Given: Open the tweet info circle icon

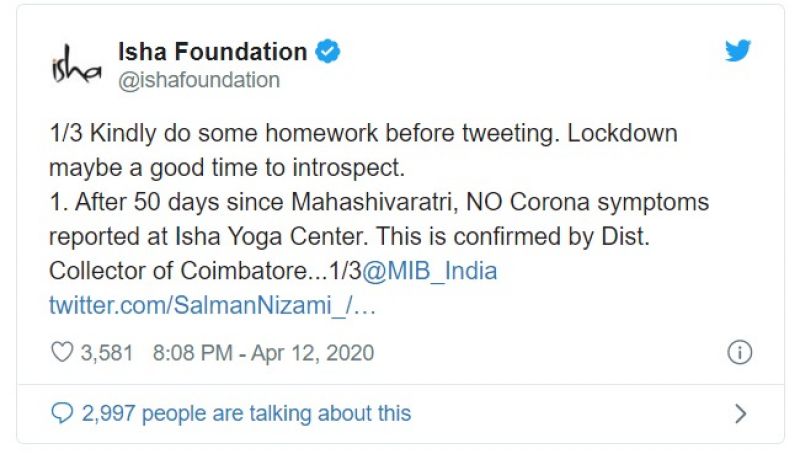Looking at the screenshot, I should coord(738,353).
